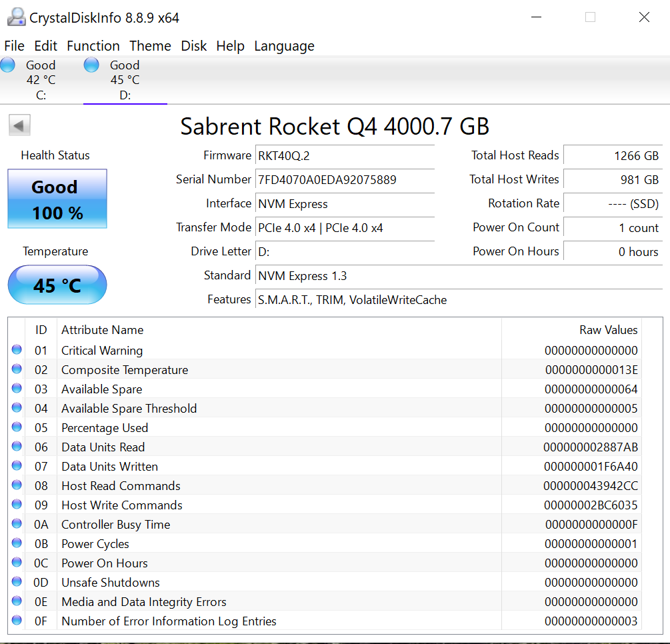Click the Serial Number field
Image resolution: width=670 pixels, height=644 pixels.
point(345,179)
